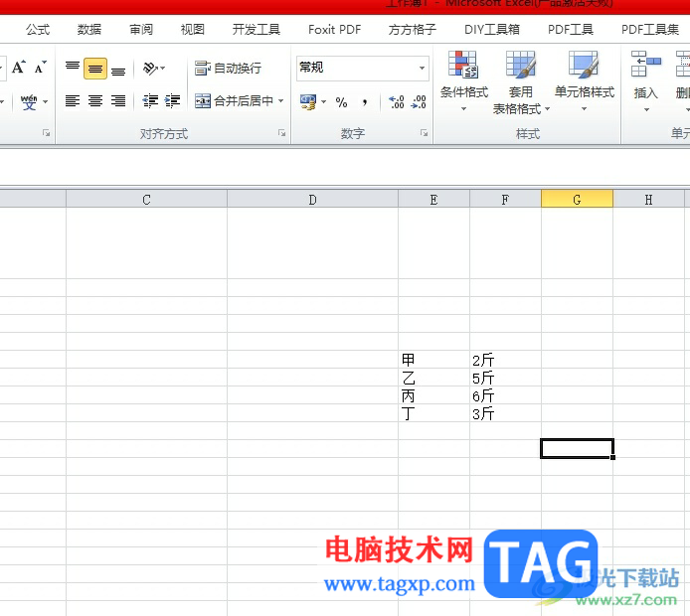Toggle the highlighted middle vertical alignment
Viewport: 690px width, 616px height.
pyautogui.click(x=95, y=69)
